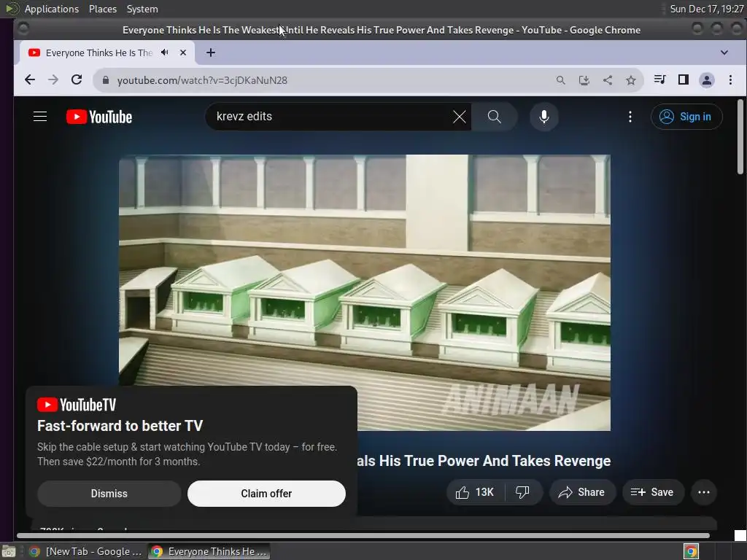Viewport: 747px width, 560px height.
Task: Open the System menu
Action: pos(142,9)
